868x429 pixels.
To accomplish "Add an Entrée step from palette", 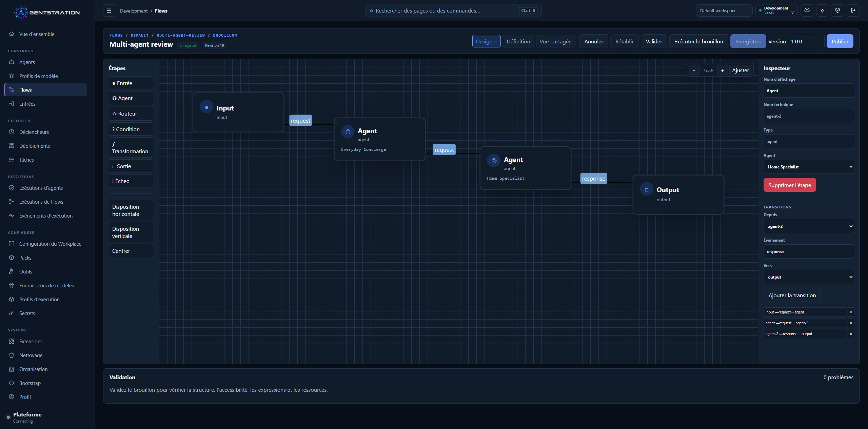I will tap(131, 83).
